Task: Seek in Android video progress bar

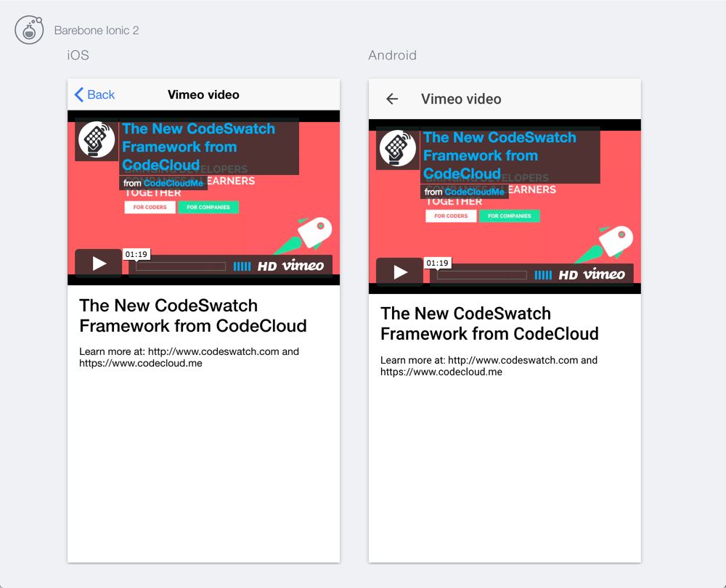Action: (x=481, y=275)
